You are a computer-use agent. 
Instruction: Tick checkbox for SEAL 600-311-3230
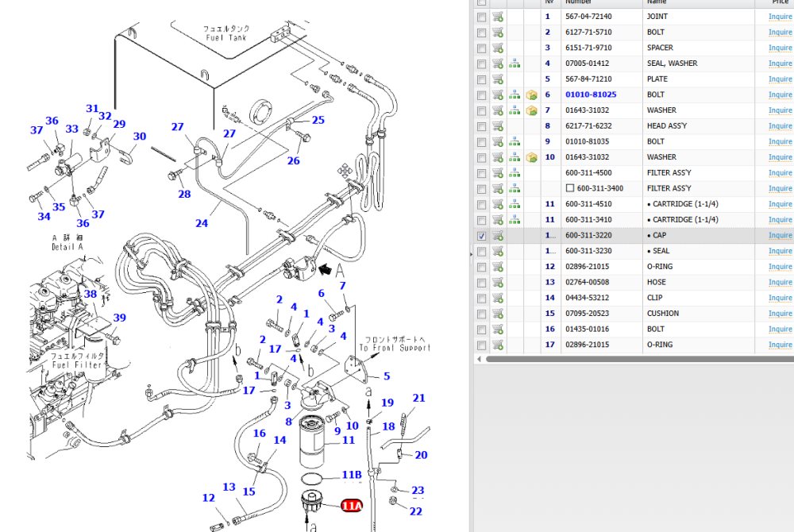(x=482, y=252)
